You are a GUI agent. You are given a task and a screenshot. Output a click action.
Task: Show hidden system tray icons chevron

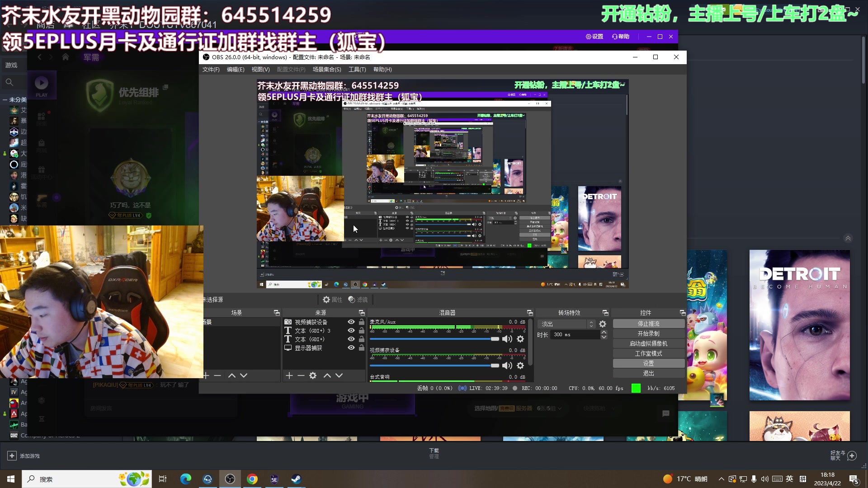721,479
